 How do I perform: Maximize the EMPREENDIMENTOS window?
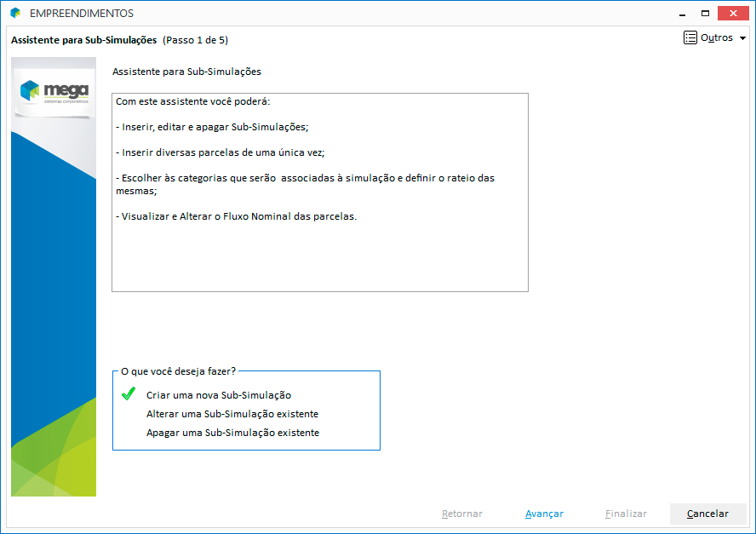pos(705,14)
